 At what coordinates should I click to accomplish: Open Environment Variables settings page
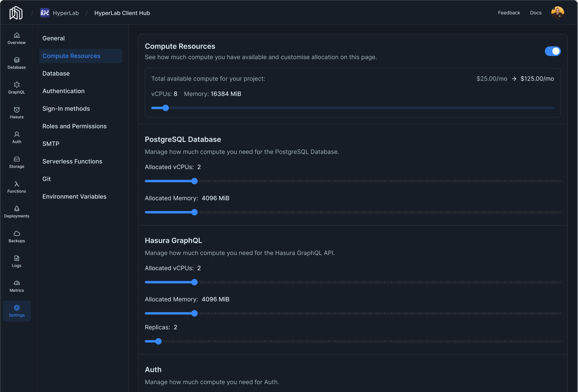pyautogui.click(x=74, y=197)
